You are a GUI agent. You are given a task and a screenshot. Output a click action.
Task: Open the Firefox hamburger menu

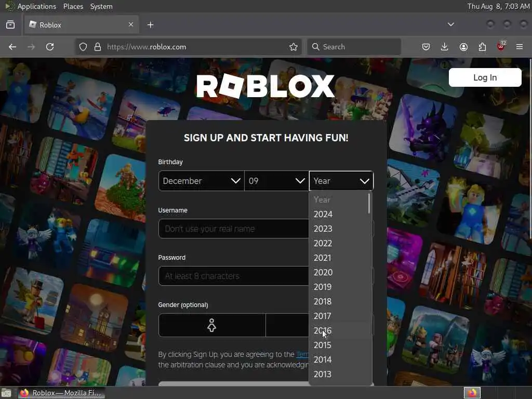point(520,47)
